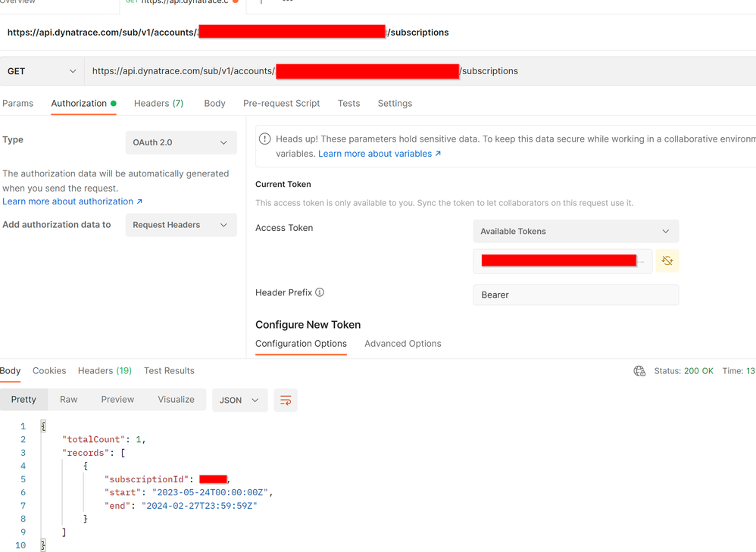Image resolution: width=756 pixels, height=552 pixels.
Task: Switch to Advanced Options tab
Action: pos(402,344)
